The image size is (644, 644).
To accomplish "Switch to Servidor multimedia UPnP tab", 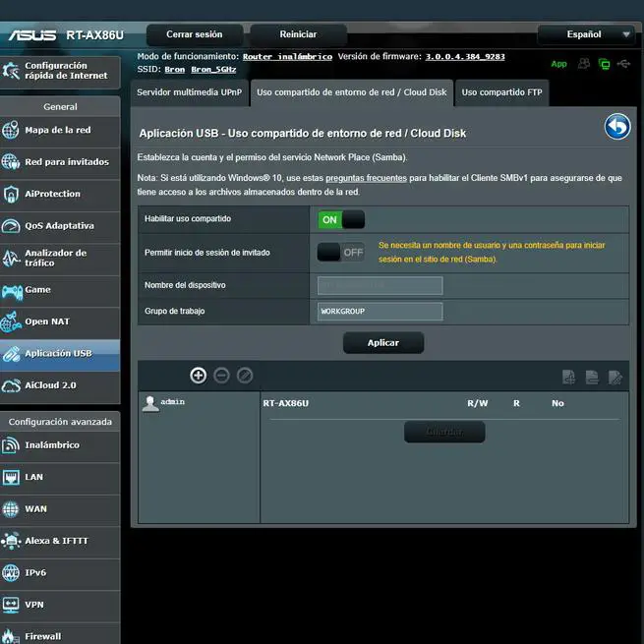I will 190,92.
